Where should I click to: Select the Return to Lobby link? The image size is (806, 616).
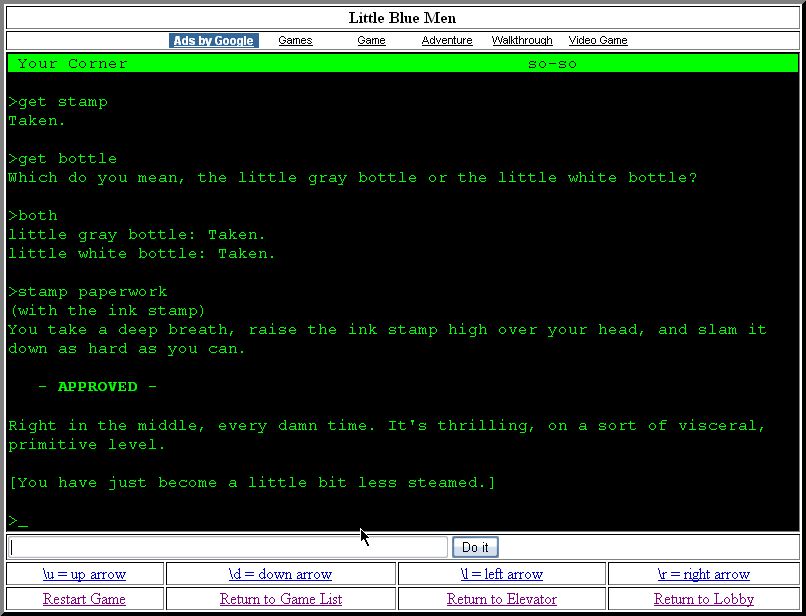pos(703,599)
